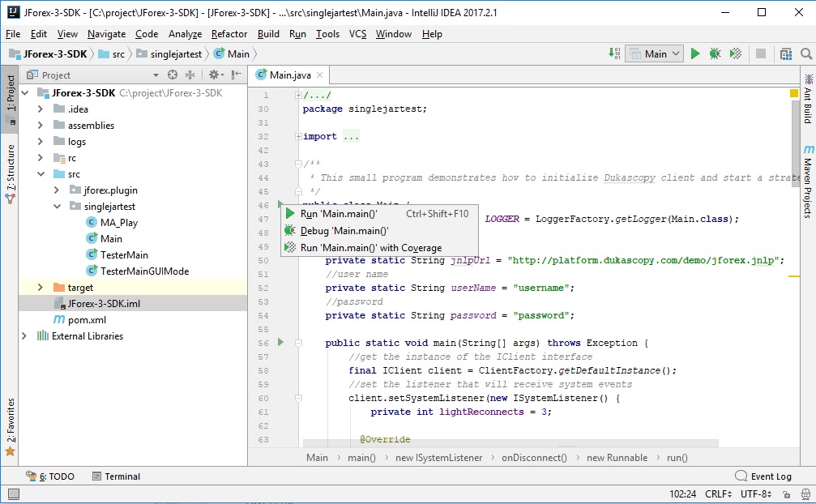Viewport: 816px width, 504px height.
Task: Click the disabled Stop button in toolbar
Action: coord(760,53)
